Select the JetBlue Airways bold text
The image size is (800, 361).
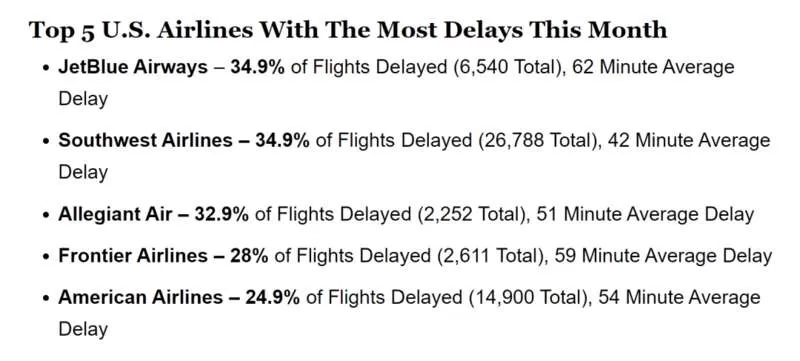(133, 67)
